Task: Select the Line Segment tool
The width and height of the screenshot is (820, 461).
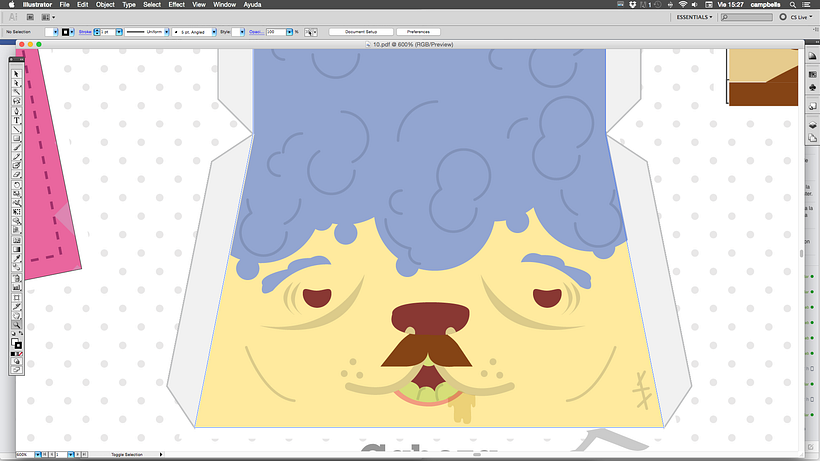Action: coord(16,129)
